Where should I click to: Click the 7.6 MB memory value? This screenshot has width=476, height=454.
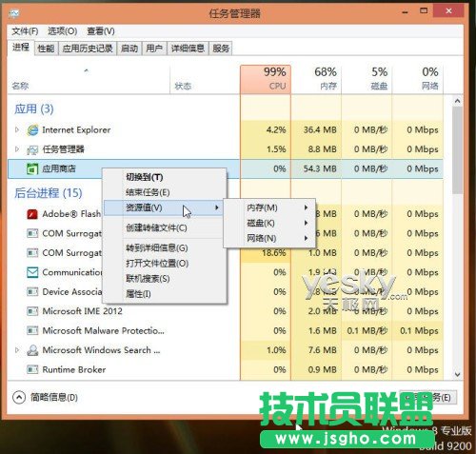pos(323,350)
